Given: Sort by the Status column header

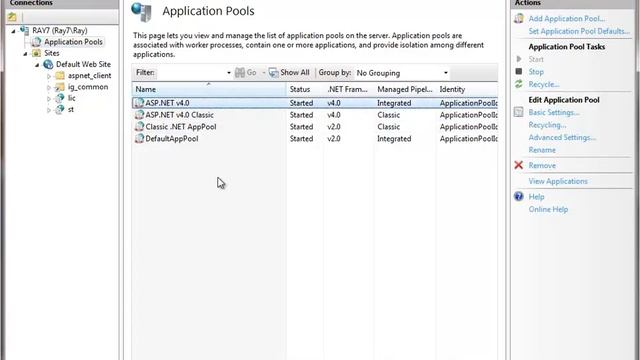Looking at the screenshot, I should (304, 89).
